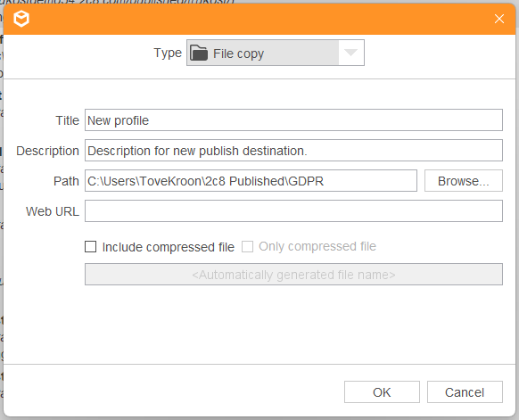Click the Include compressed file label text
This screenshot has width=519, height=420.
(169, 247)
